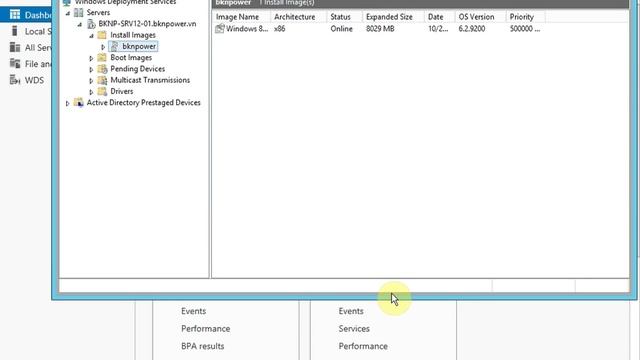Click the Install Images folder icon
The height and width of the screenshot is (360, 640).
click(102, 35)
